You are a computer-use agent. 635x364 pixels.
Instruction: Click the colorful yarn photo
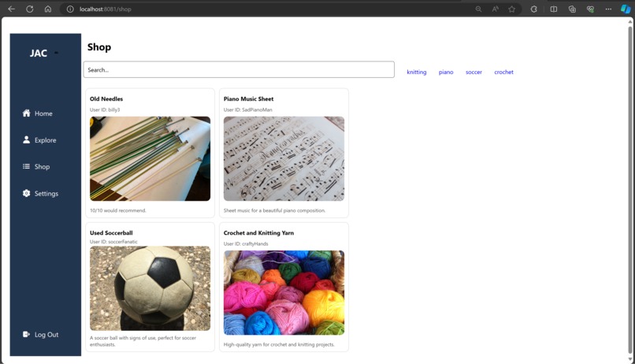[x=284, y=293]
